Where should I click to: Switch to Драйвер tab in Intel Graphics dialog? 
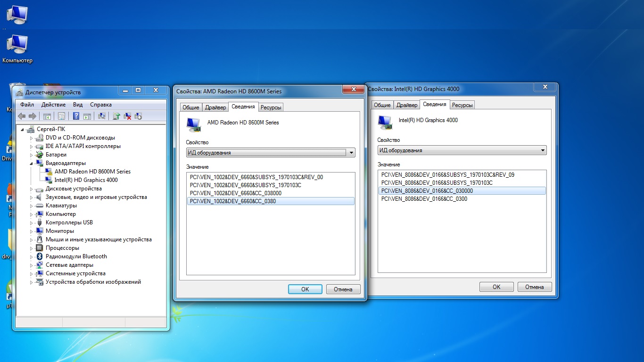tap(407, 105)
